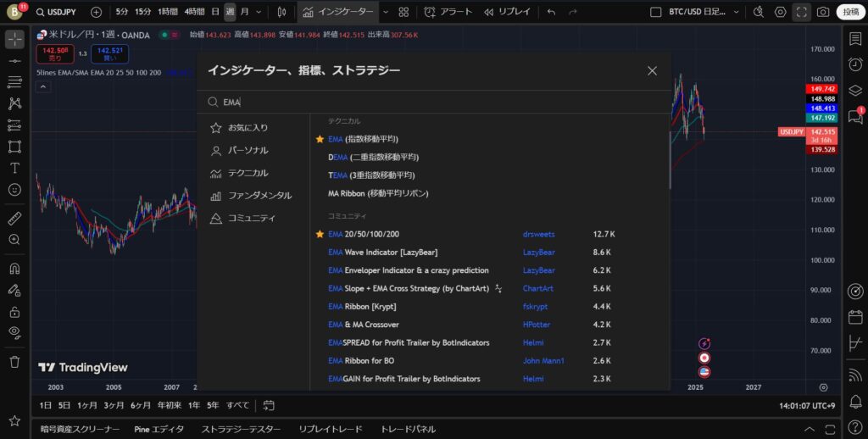The width and height of the screenshot is (868, 439).
Task: Select the geometric shapes tool
Action: tap(15, 147)
